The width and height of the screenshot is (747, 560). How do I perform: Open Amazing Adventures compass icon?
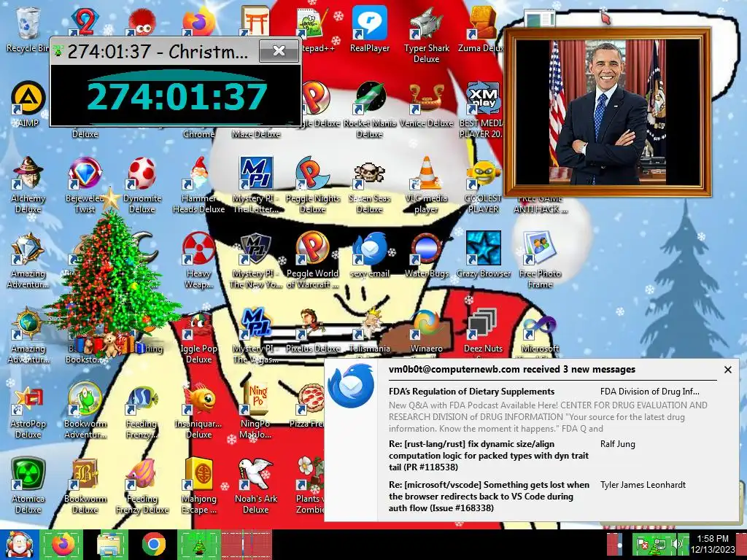(x=28, y=335)
